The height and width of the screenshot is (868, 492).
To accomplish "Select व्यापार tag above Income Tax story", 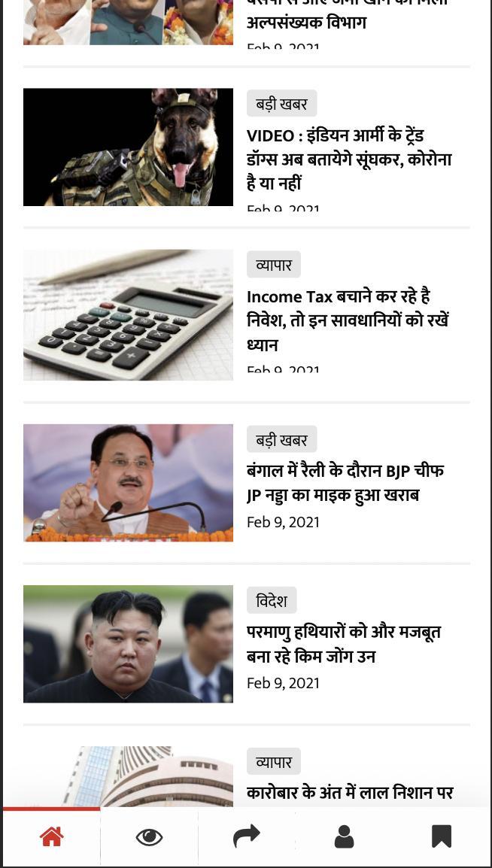I will 273,265.
